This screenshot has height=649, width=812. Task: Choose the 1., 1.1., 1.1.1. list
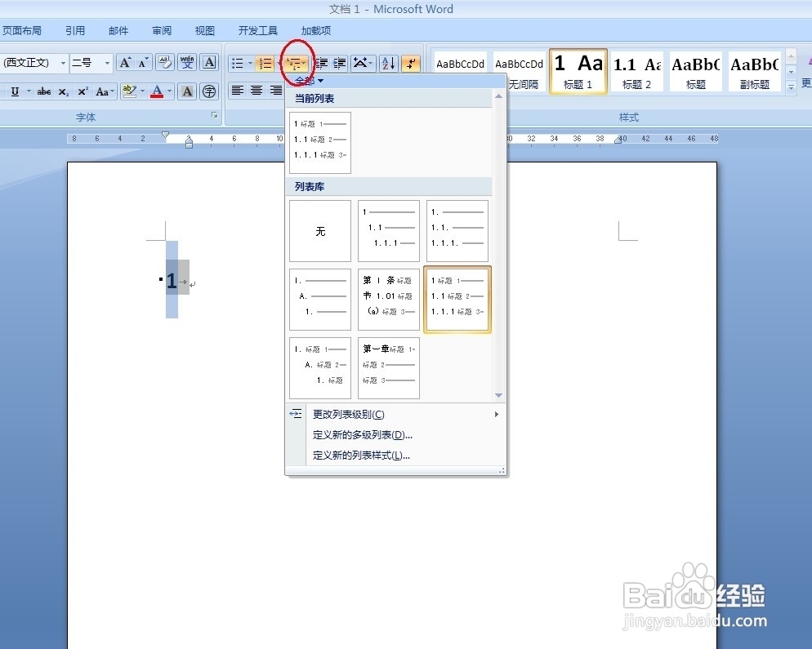click(457, 231)
